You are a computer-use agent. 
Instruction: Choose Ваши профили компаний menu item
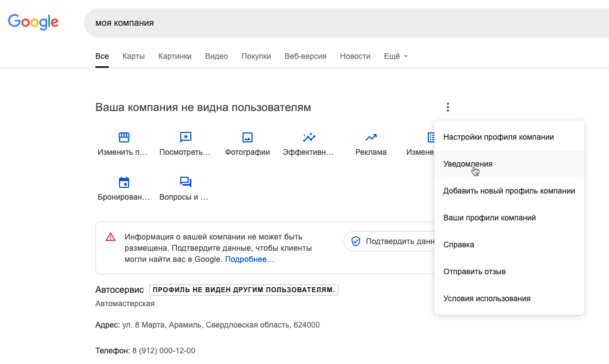[509, 218]
